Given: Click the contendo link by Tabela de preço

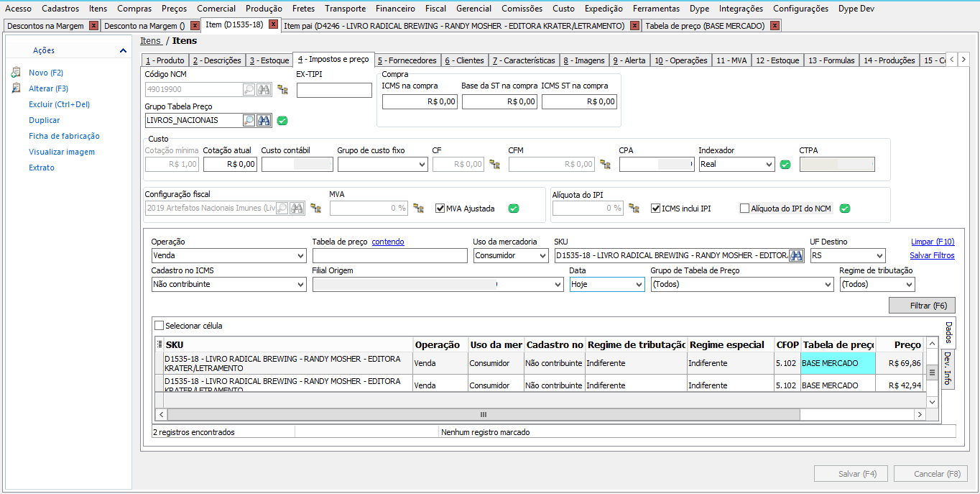Looking at the screenshot, I should click(x=388, y=242).
